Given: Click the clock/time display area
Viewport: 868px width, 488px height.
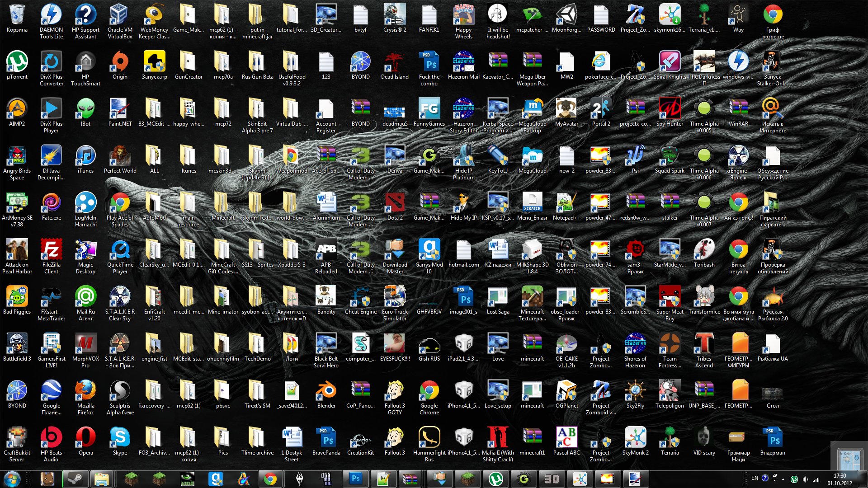Looking at the screenshot, I should pos(841,480).
